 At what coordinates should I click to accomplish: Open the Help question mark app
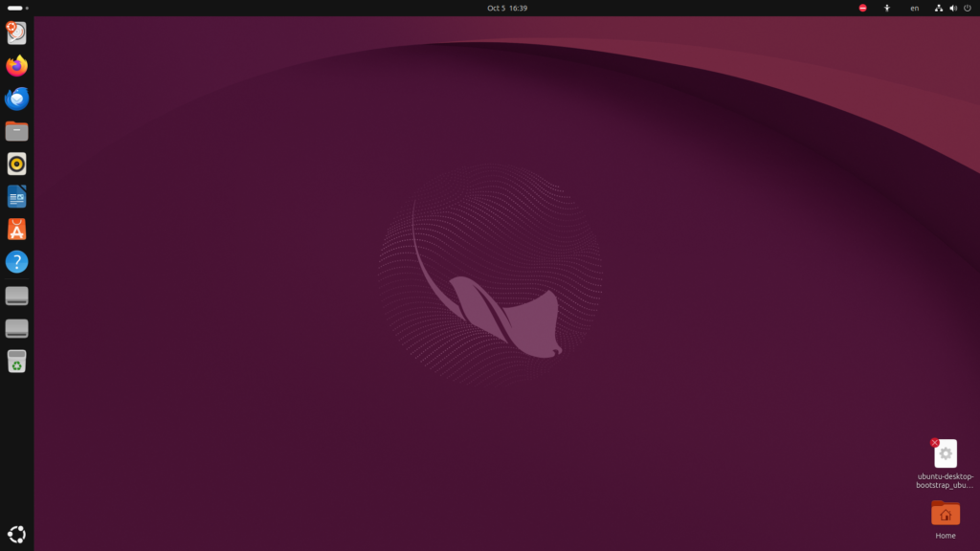(x=17, y=262)
